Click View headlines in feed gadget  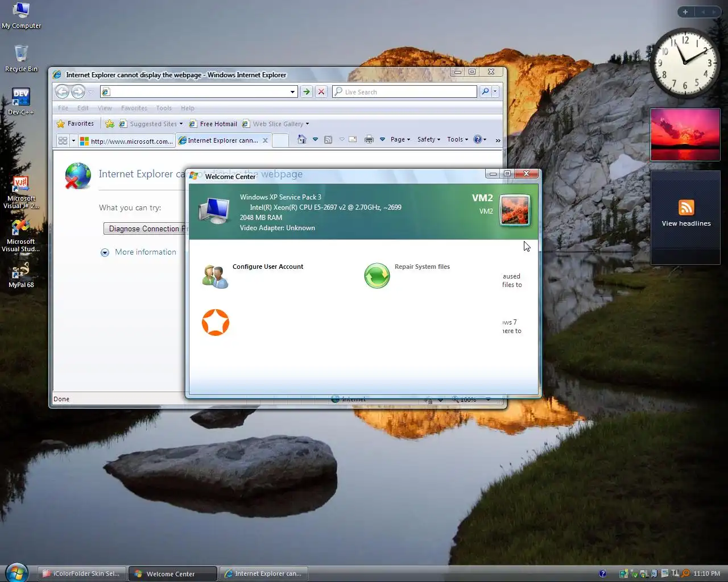click(x=686, y=223)
